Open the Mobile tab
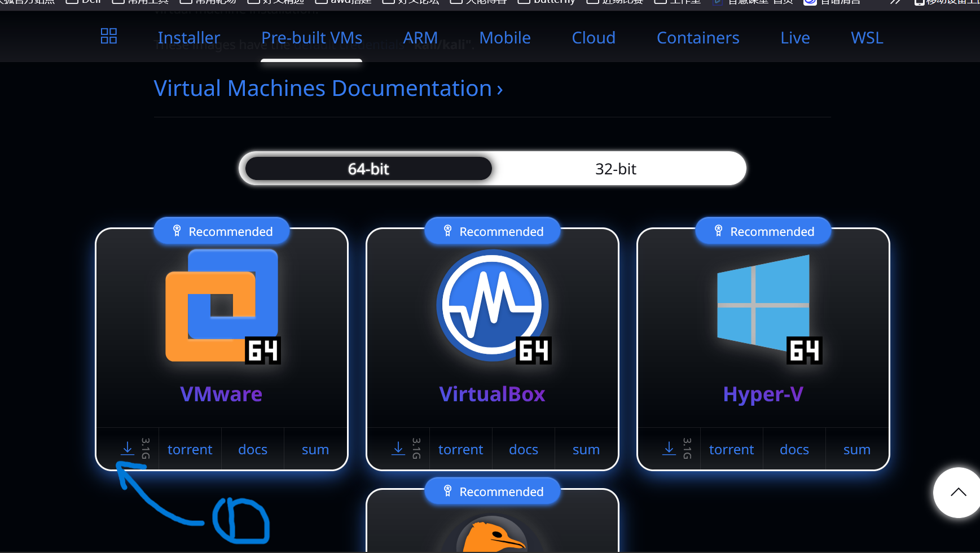 click(505, 38)
